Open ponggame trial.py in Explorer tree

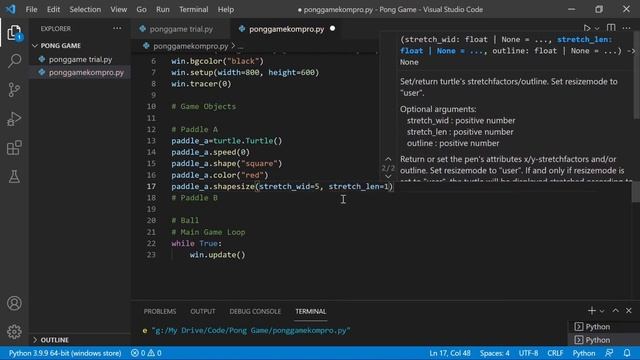80,60
